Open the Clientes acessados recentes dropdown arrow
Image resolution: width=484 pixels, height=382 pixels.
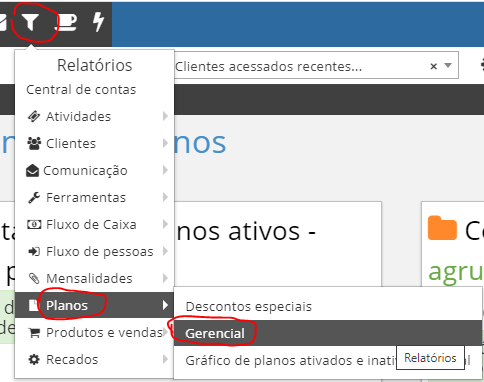[x=448, y=65]
